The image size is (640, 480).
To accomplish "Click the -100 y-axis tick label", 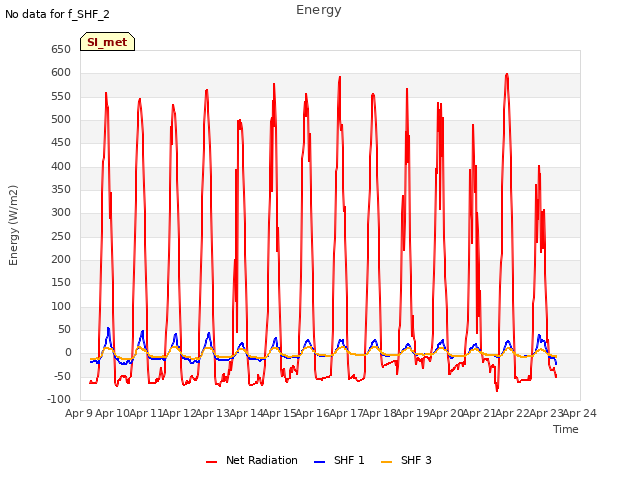I will click(x=59, y=399).
